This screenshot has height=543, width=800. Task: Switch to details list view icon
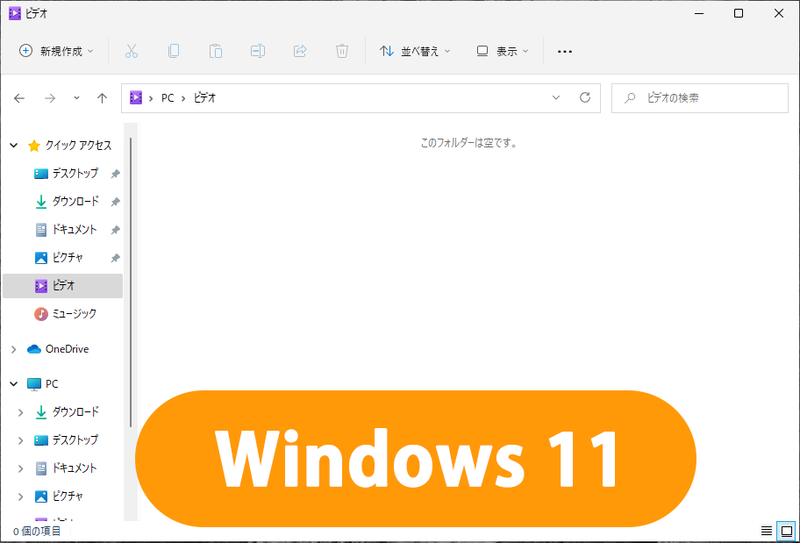coord(766,531)
